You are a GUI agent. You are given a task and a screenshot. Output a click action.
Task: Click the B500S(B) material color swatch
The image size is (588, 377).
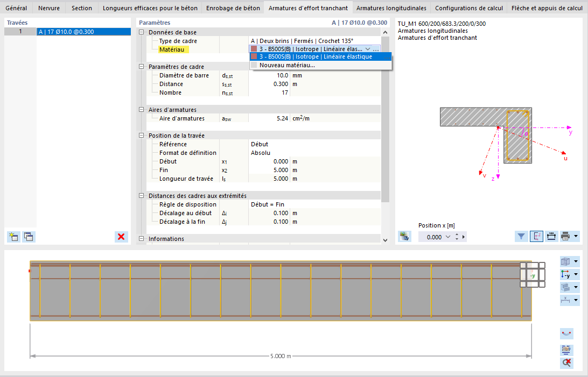point(254,49)
